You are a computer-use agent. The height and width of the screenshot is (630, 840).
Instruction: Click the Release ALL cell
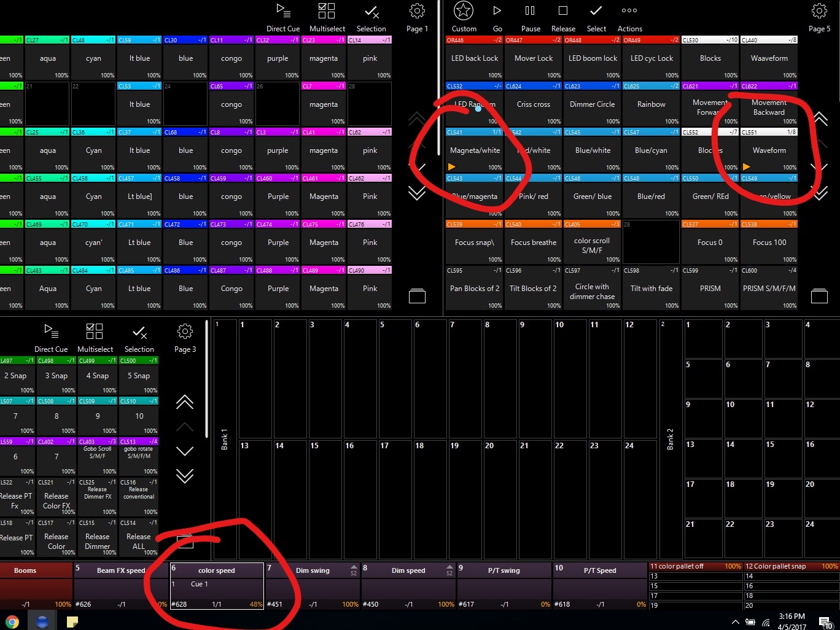pyautogui.click(x=138, y=537)
